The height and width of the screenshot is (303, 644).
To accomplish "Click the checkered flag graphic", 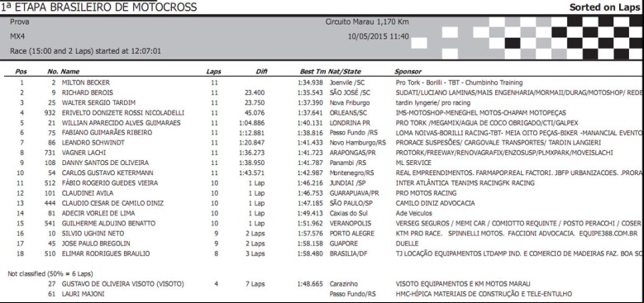I will tap(527, 38).
